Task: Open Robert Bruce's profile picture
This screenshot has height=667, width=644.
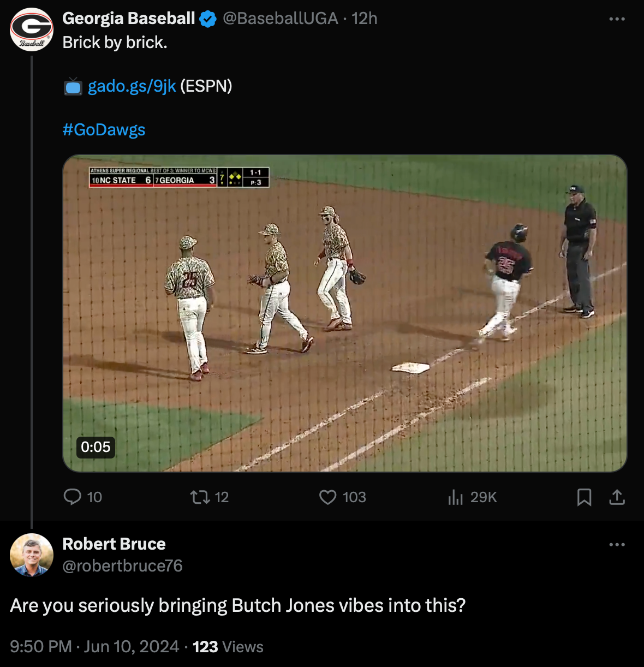Action: coord(32,555)
